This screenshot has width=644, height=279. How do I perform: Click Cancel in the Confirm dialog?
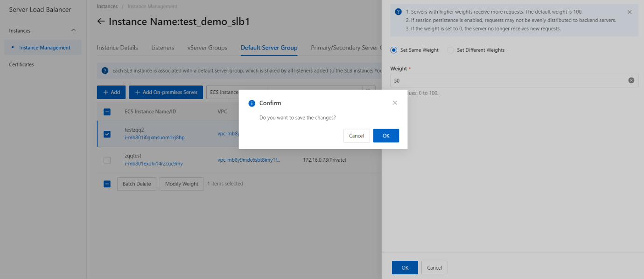[x=356, y=136]
